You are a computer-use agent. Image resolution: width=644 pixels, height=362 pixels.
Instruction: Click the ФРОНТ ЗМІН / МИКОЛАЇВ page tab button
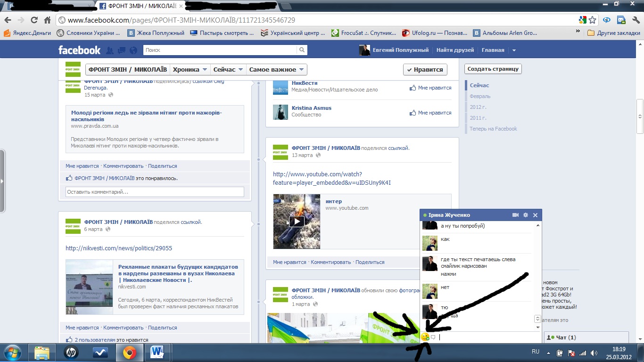coord(127,69)
